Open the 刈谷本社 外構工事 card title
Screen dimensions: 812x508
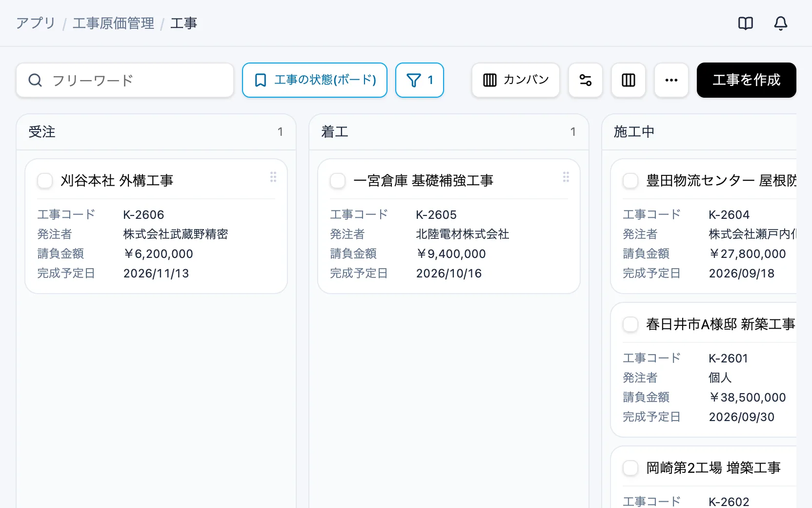click(117, 181)
